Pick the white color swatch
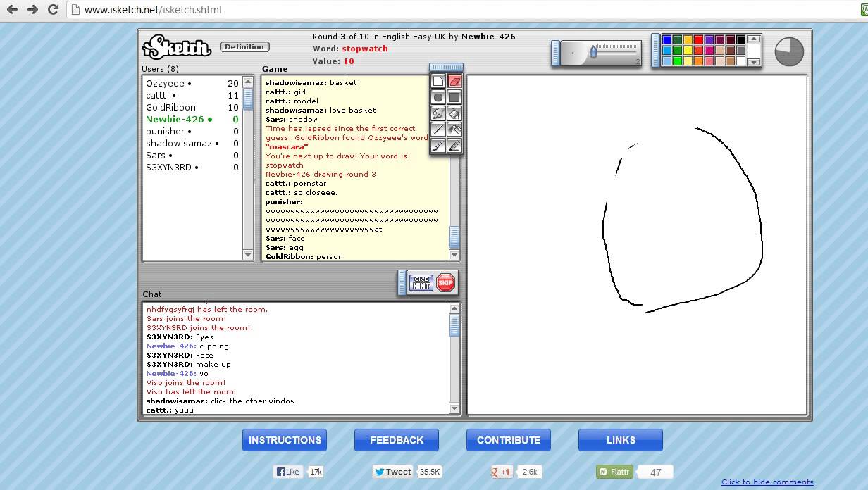Screen dimensions: 868x490 (x=741, y=61)
